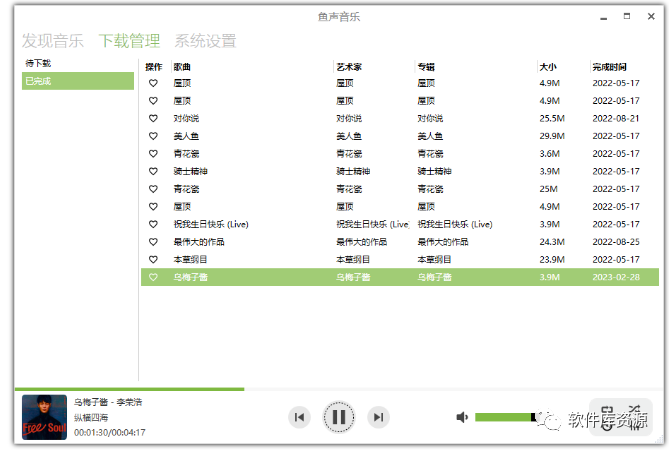This screenshot has width=669, height=450.
Task: Switch to the 发现音乐 tab
Action: (x=53, y=41)
